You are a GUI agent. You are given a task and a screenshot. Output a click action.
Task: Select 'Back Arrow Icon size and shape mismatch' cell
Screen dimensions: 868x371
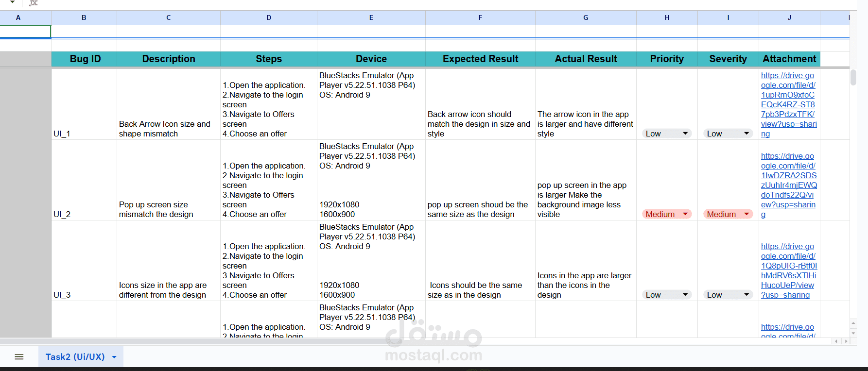click(x=169, y=104)
